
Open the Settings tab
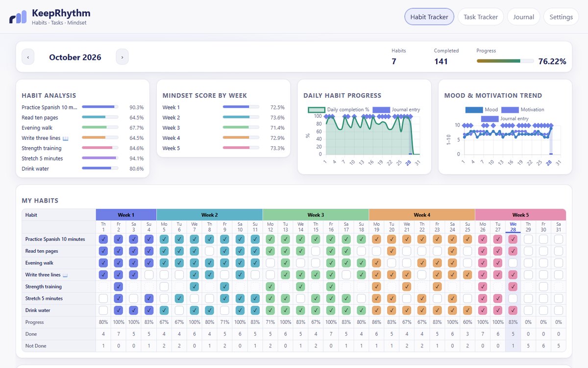click(561, 17)
